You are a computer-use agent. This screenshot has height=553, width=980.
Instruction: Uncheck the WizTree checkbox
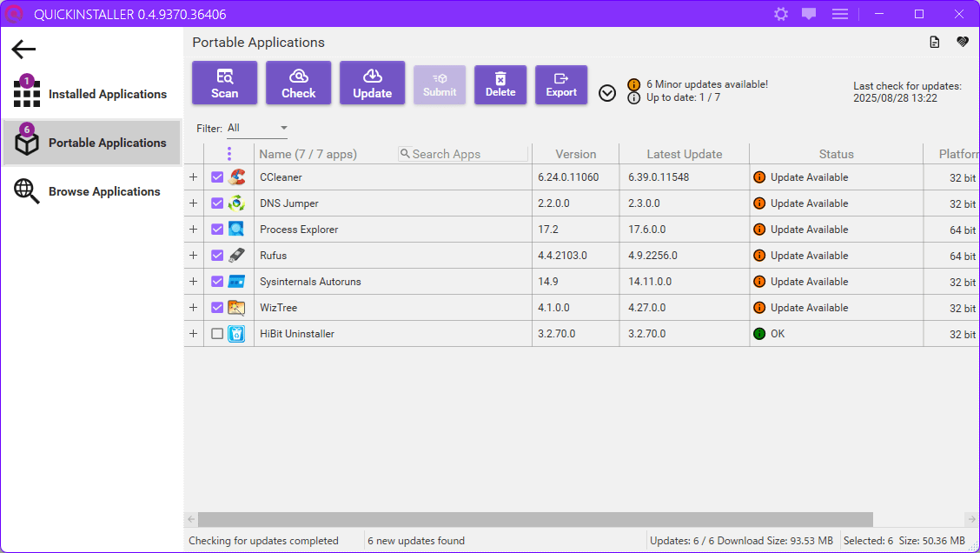click(x=217, y=308)
